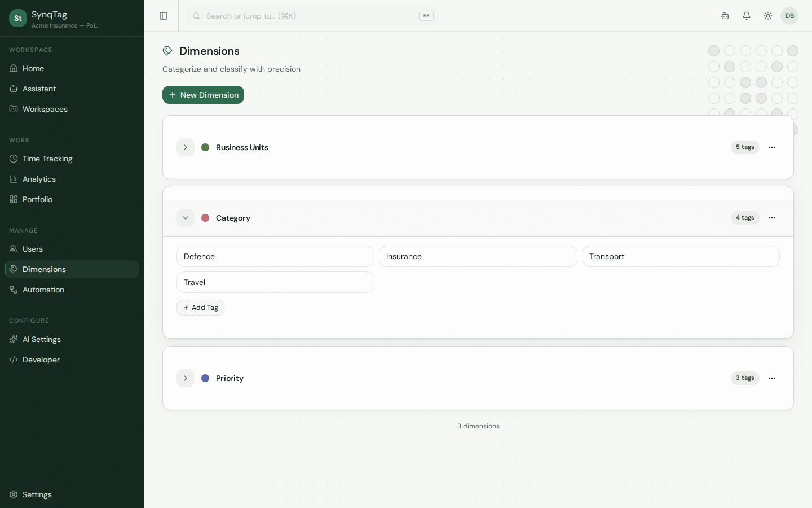Open DB user avatar menu
The height and width of the screenshot is (508, 812).
[789, 16]
